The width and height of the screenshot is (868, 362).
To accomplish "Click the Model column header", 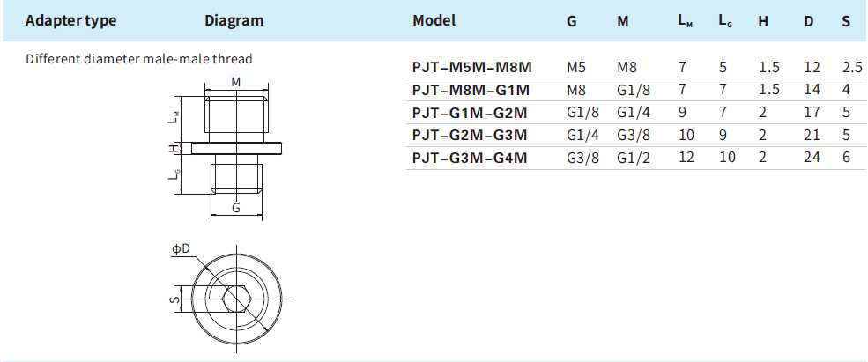I will pos(434,21).
